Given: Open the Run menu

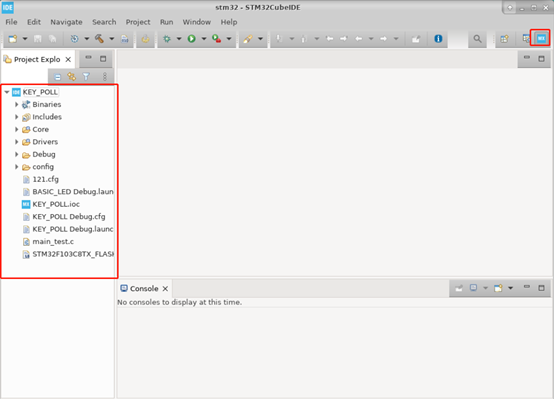Looking at the screenshot, I should click(x=166, y=22).
